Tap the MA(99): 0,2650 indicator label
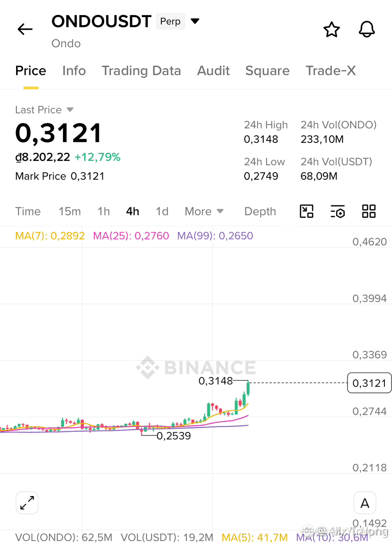This screenshot has height=543, width=392. click(x=215, y=236)
